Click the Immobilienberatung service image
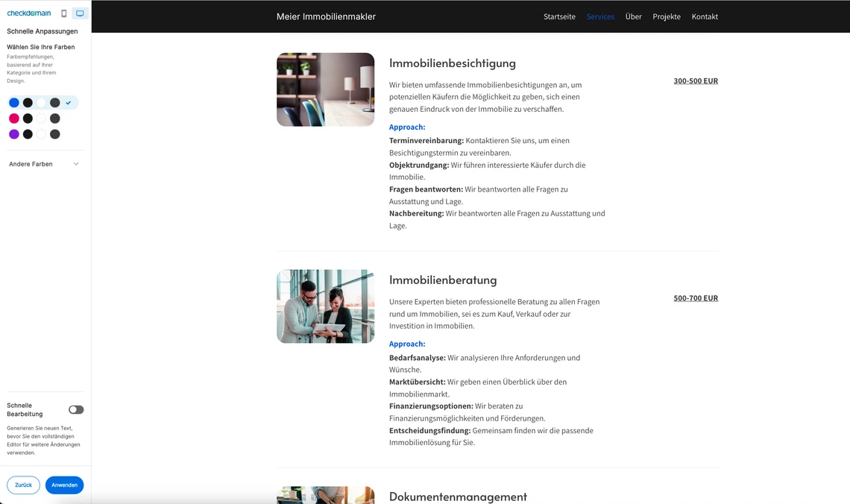This screenshot has width=850, height=504. coord(325,306)
